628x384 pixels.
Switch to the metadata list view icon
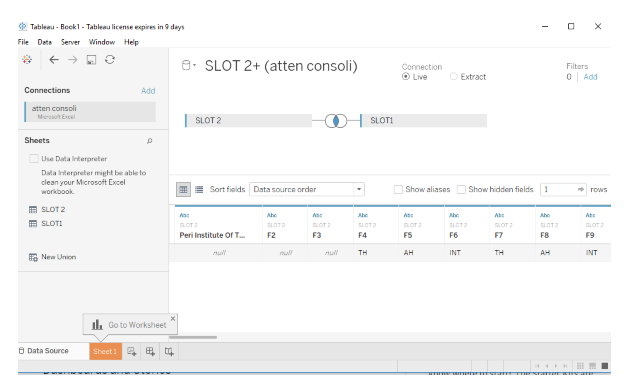coord(199,189)
